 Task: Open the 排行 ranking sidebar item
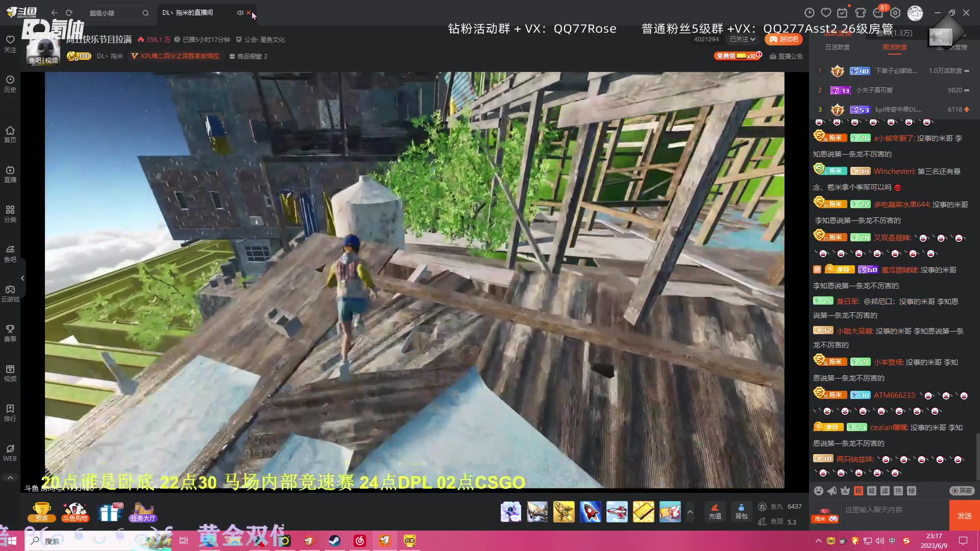click(x=10, y=413)
